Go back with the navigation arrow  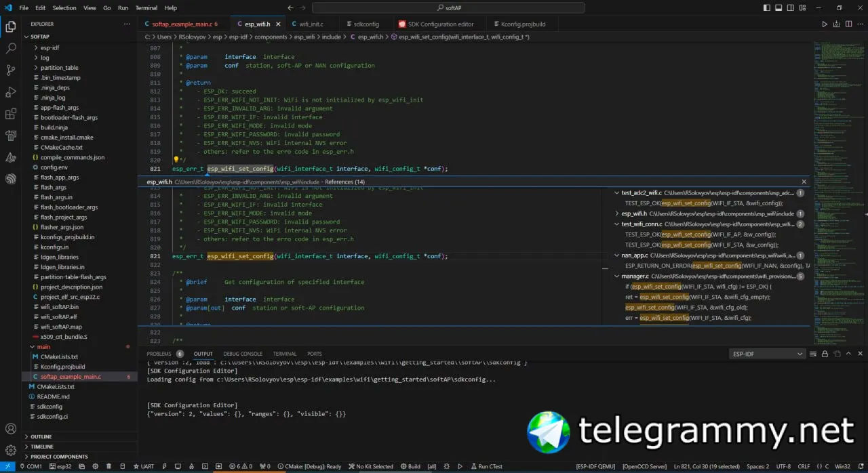tap(291, 8)
